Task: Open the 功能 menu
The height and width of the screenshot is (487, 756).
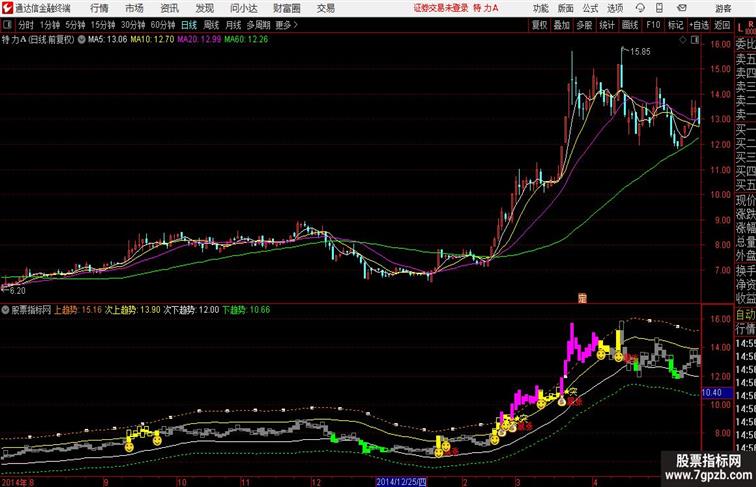Action: coord(540,8)
